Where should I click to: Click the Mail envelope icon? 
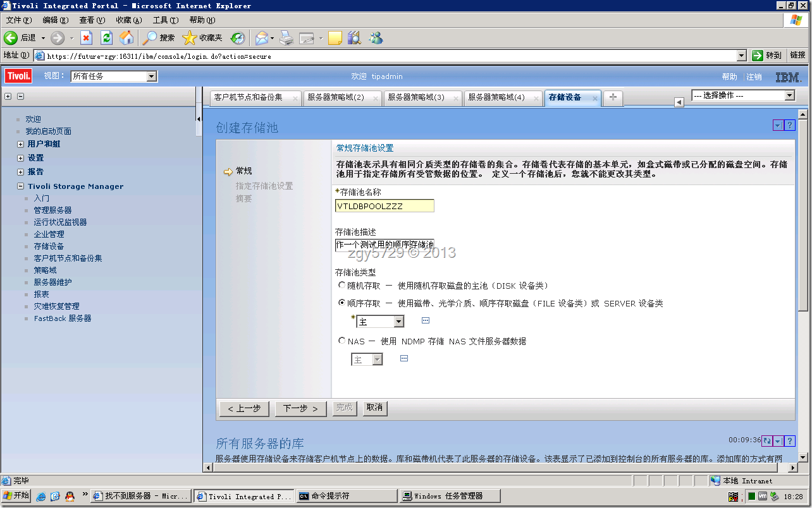(x=262, y=38)
